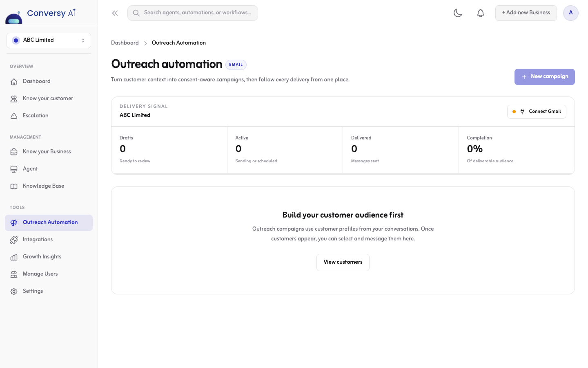588x368 pixels.
Task: Open the ABC Limited business selector dropdown
Action: tap(49, 40)
